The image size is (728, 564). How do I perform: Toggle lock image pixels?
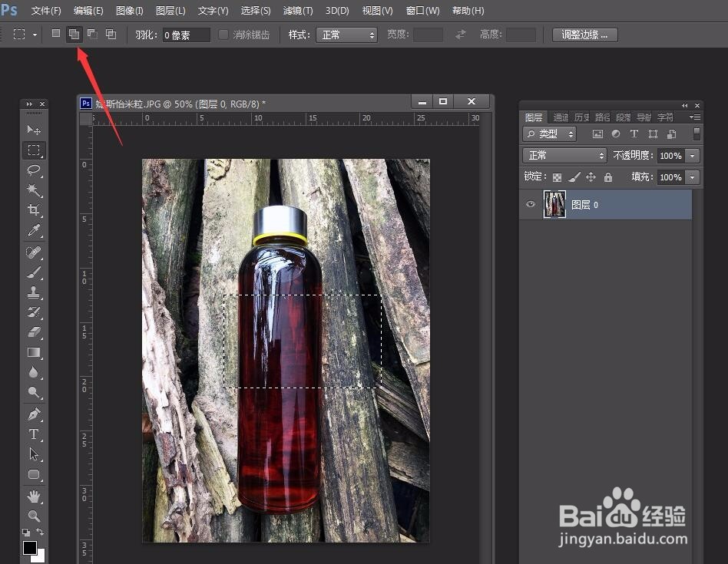[x=574, y=176]
